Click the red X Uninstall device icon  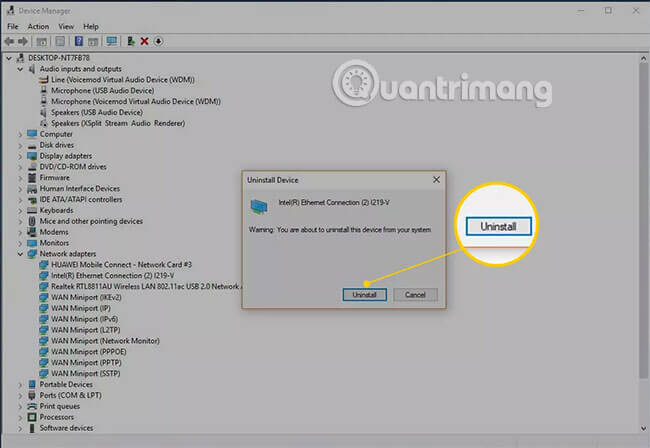(144, 41)
